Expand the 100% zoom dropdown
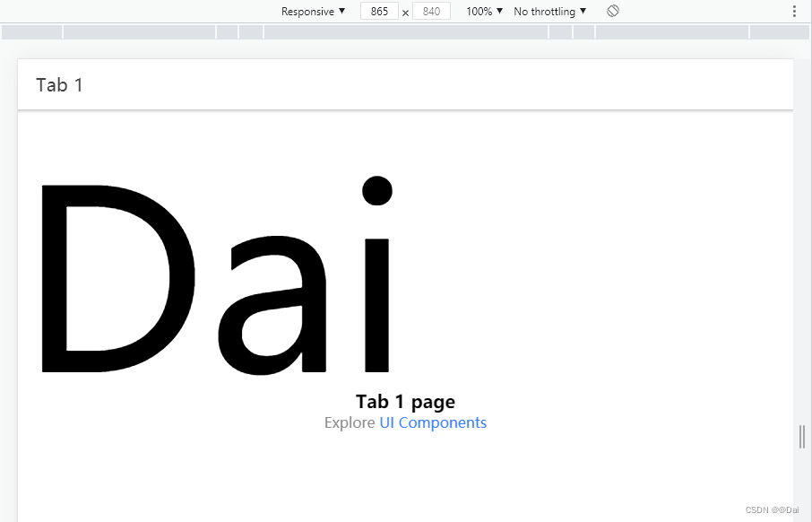Viewport: 812px width, 522px height. point(484,12)
